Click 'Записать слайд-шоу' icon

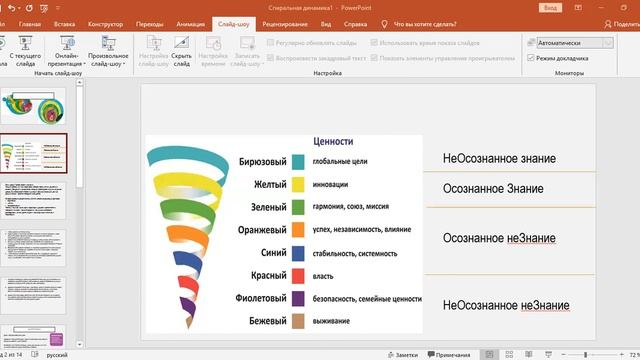click(x=247, y=51)
